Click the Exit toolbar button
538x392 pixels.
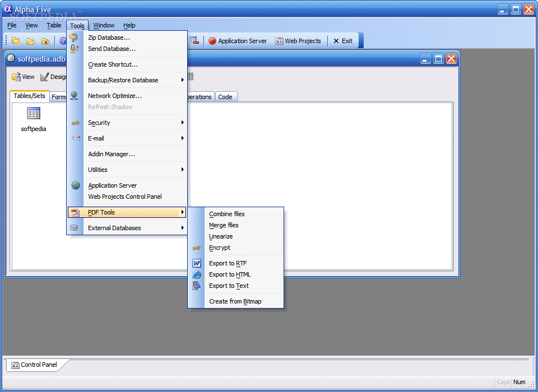343,41
